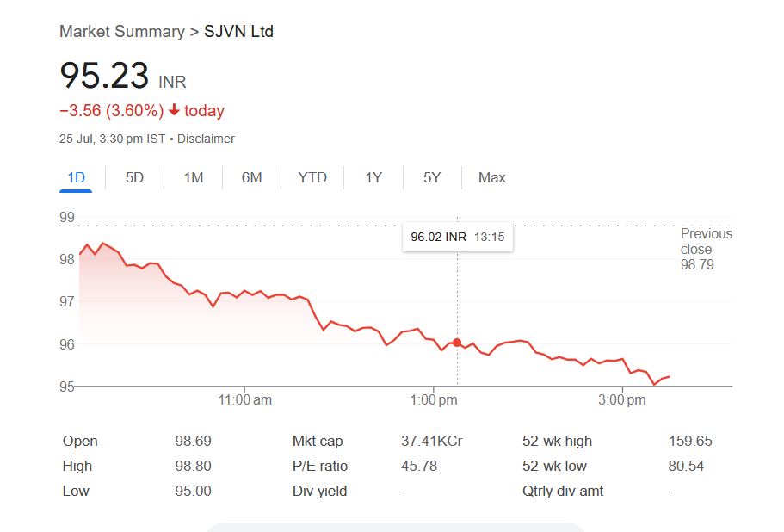Switch to the 5D range tab

tap(134, 177)
